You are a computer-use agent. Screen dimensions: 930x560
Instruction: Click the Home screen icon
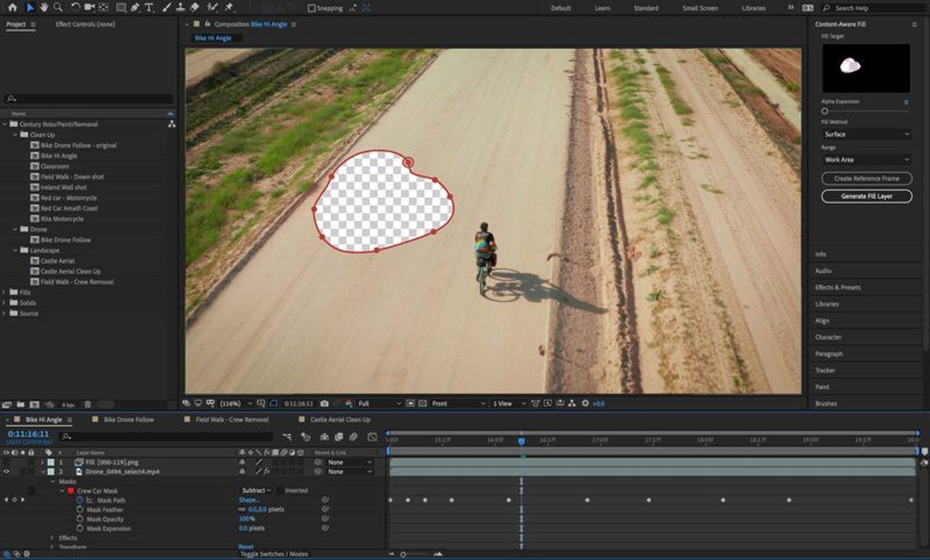13,8
